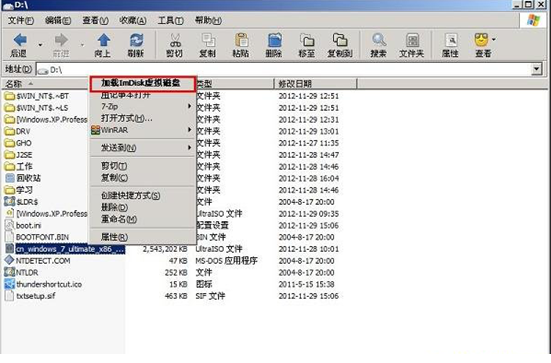
Task: Select the J2SE folder
Action: tap(19, 155)
